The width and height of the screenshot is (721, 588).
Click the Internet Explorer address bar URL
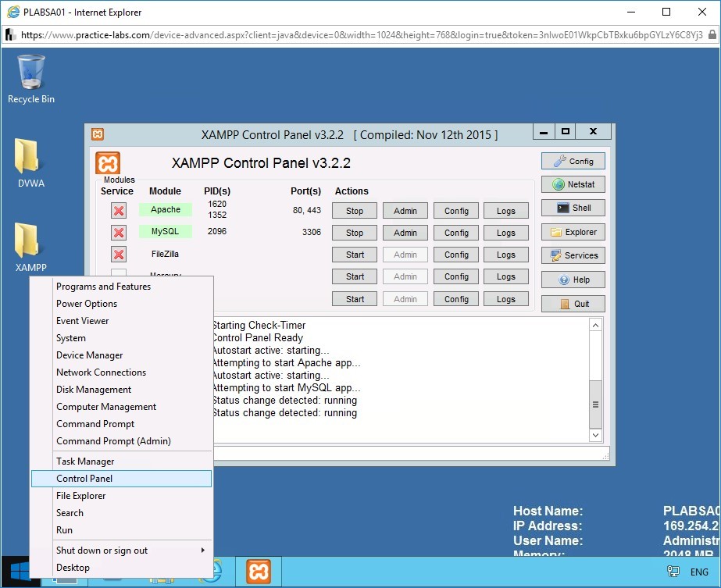pos(362,35)
